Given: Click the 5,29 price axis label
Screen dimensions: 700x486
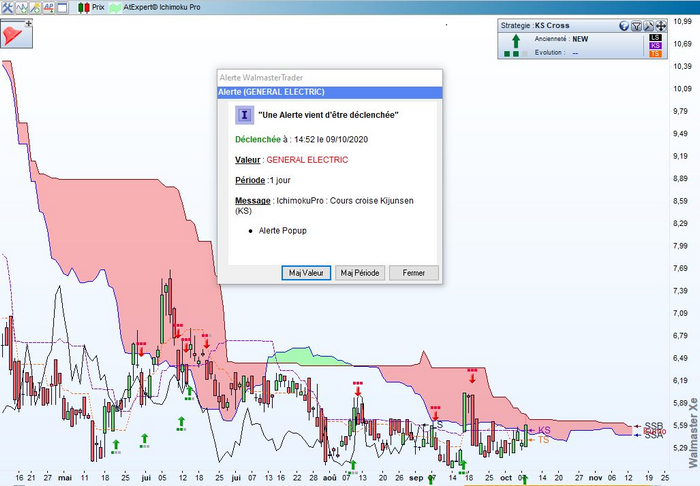Looking at the screenshot, I should pos(681,448).
